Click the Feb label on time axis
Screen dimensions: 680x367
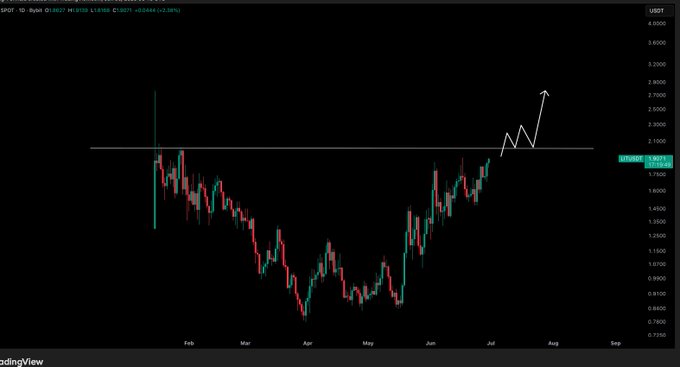[x=189, y=343]
